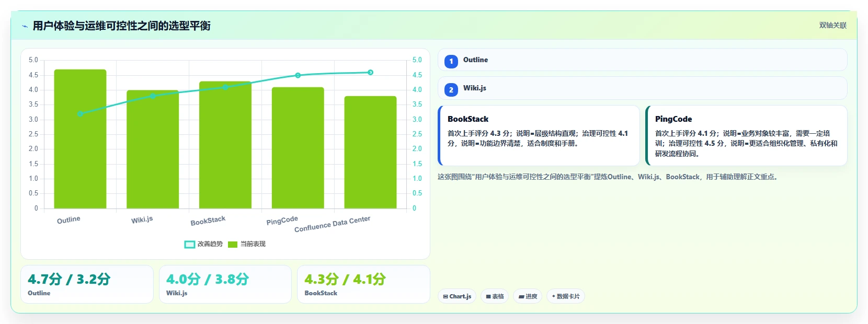This screenshot has height=324, width=868.
Task: Click the icon inside 表格 chip
Action: (488, 296)
